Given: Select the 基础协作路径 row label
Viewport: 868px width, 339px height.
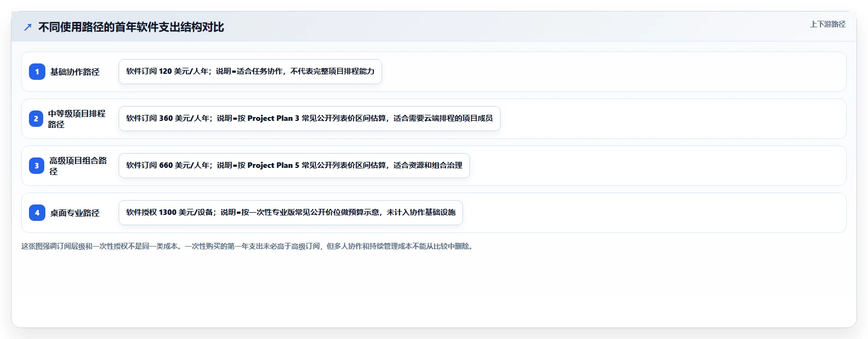Looking at the screenshot, I should click(75, 72).
